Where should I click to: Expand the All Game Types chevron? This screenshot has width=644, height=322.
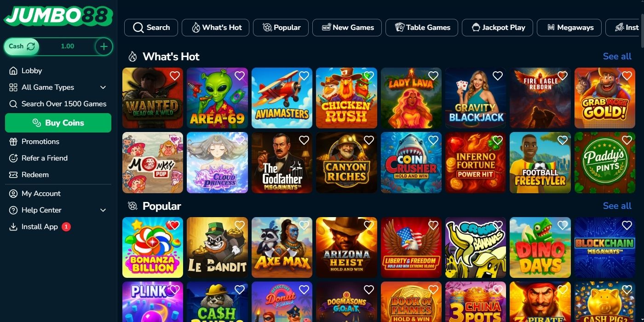tap(103, 87)
